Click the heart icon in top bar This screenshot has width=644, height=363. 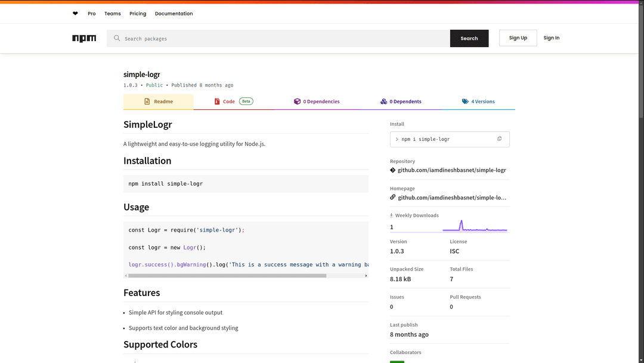[x=75, y=14]
